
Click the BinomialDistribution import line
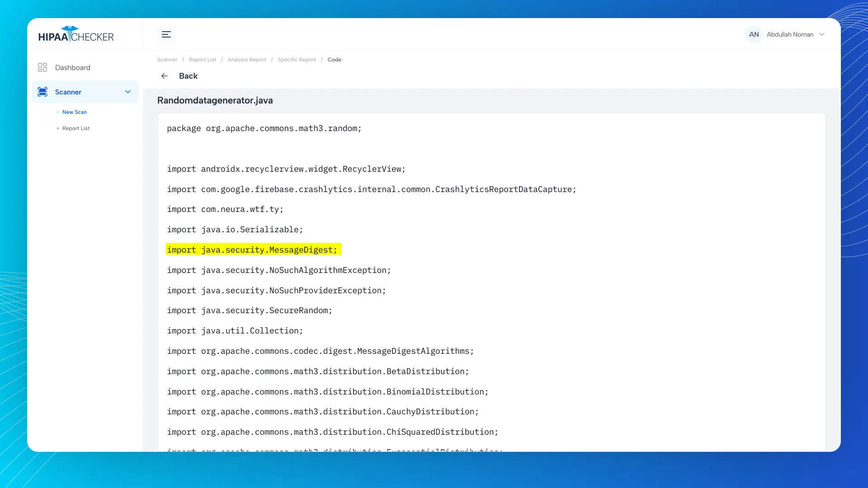(x=328, y=392)
